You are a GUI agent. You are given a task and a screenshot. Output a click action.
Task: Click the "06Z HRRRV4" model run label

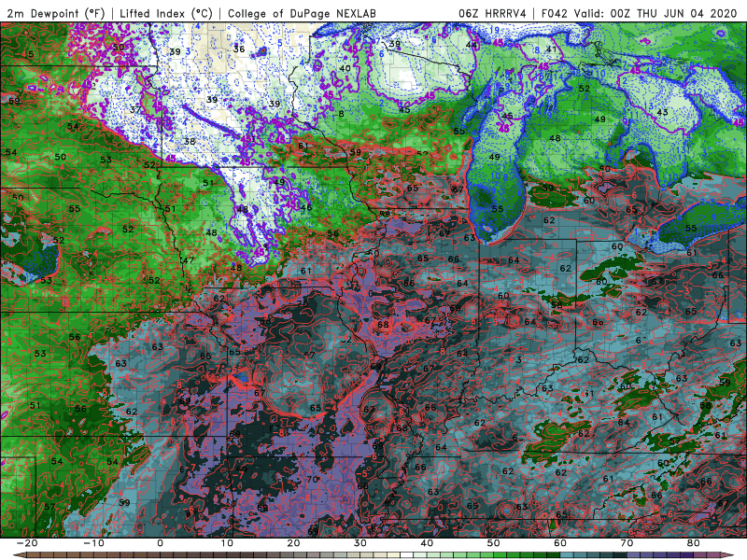tap(492, 13)
